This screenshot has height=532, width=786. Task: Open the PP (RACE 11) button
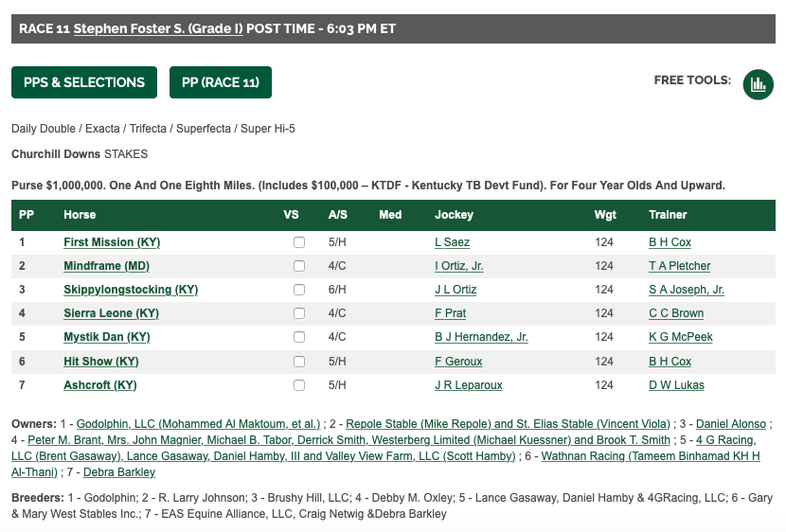coord(221,82)
